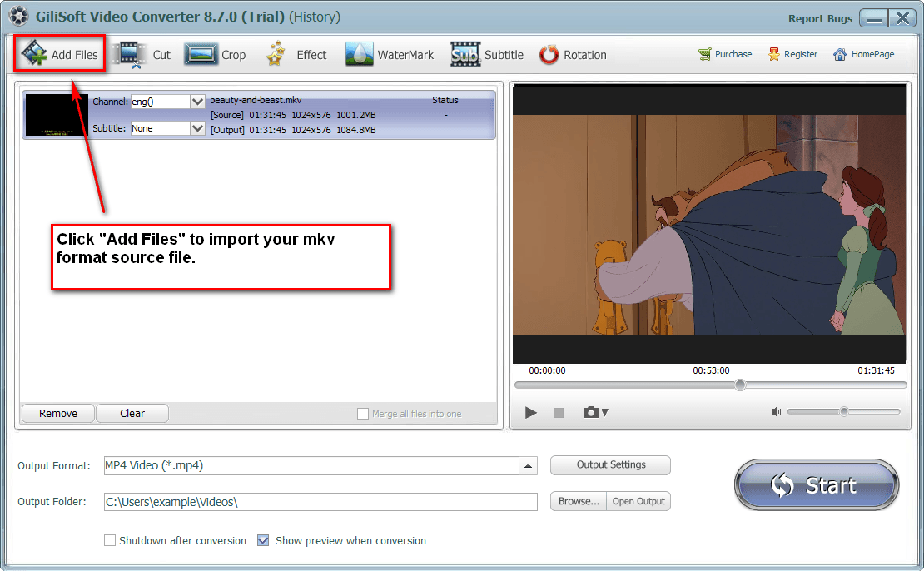This screenshot has height=571, width=924.
Task: Click Report Bugs in the title bar
Action: point(820,18)
